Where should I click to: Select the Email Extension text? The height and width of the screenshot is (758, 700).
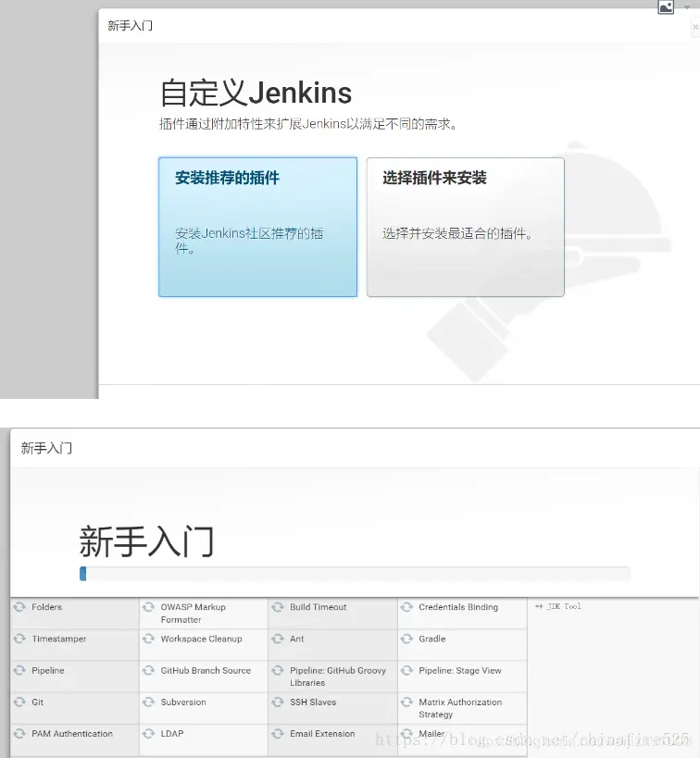pos(322,733)
